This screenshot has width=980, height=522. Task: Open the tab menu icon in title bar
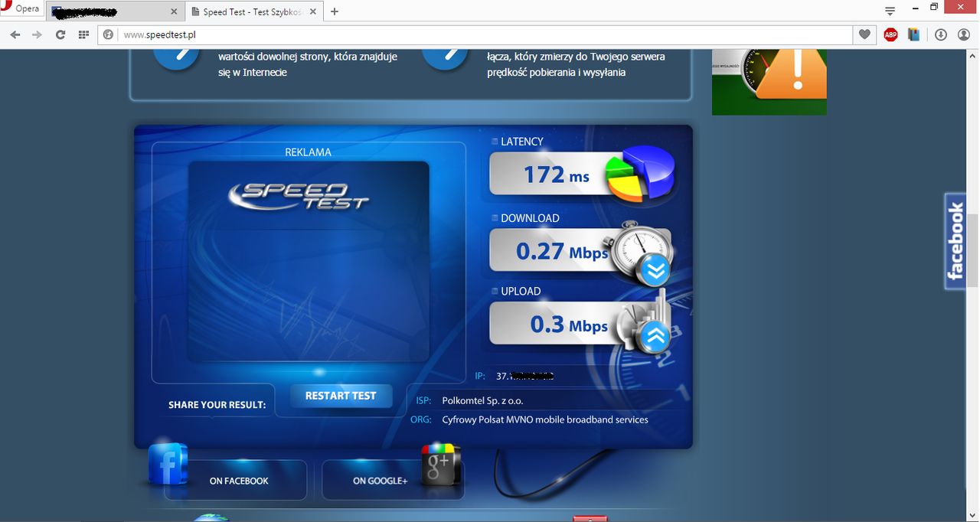(890, 11)
